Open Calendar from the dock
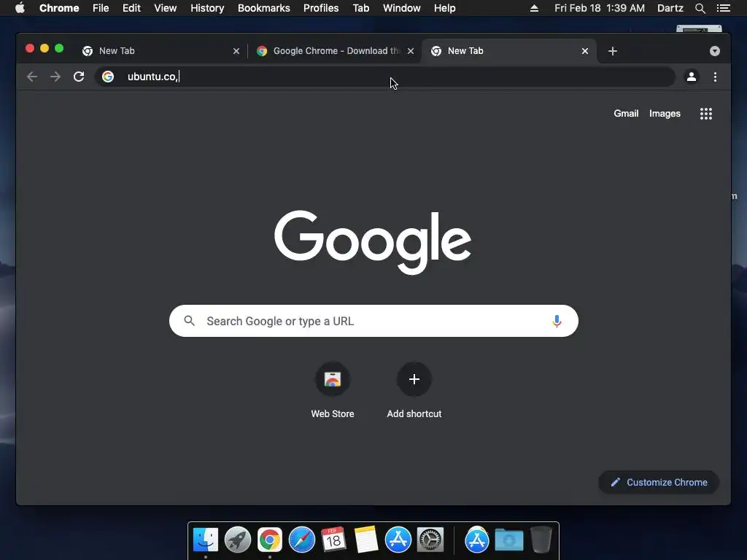This screenshot has width=747, height=560. 333,540
